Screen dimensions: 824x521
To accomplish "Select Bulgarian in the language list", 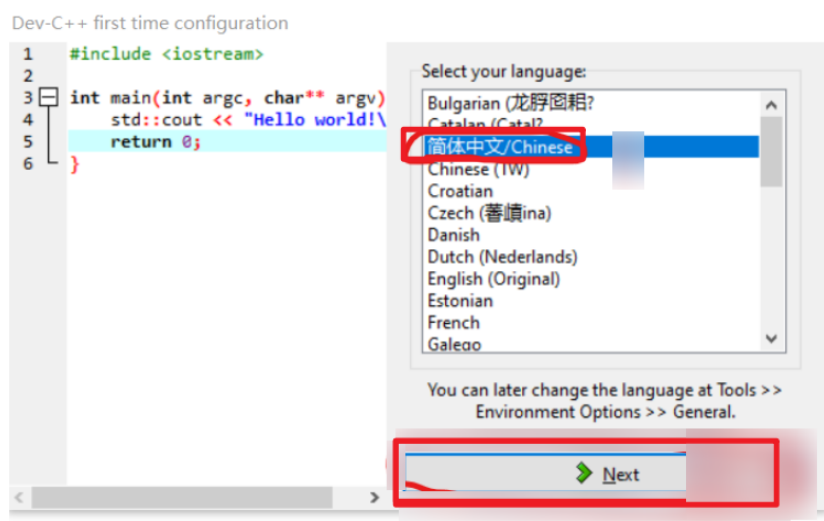I will click(591, 103).
